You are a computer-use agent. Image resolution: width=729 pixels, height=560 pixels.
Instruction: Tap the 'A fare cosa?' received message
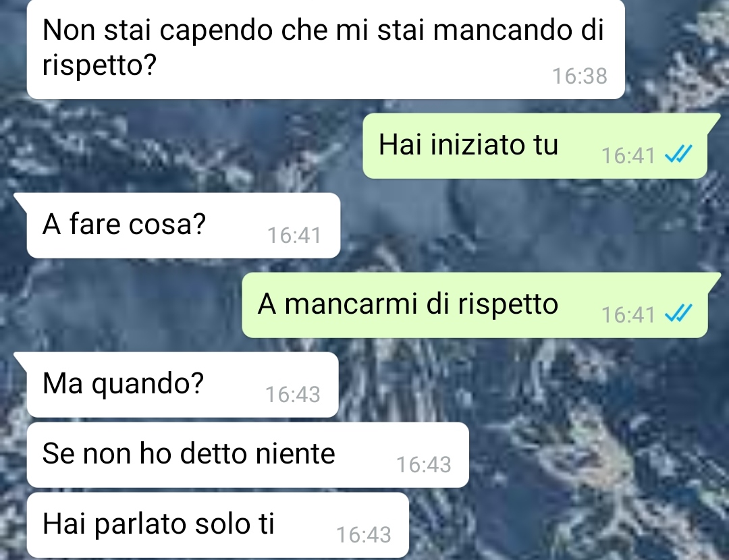(x=184, y=225)
